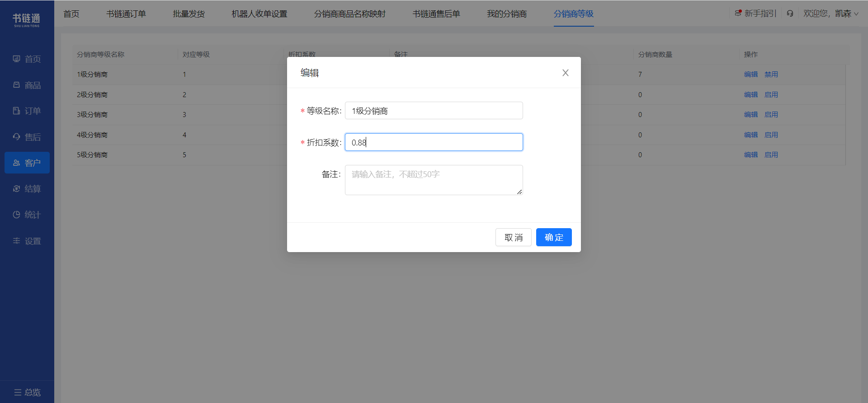Viewport: 868px width, 403px height.
Task: Click the 统计 sidebar pie chart icon
Action: pyautogui.click(x=16, y=215)
